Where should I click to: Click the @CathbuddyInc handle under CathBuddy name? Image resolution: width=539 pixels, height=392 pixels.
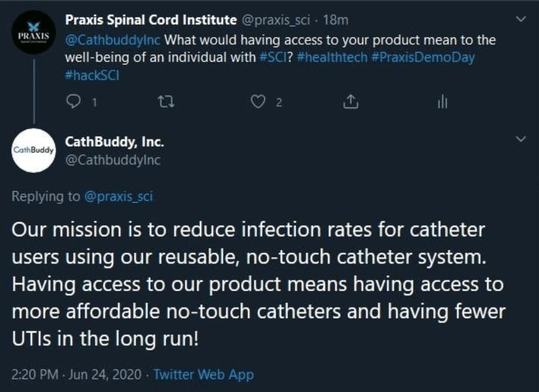point(113,161)
